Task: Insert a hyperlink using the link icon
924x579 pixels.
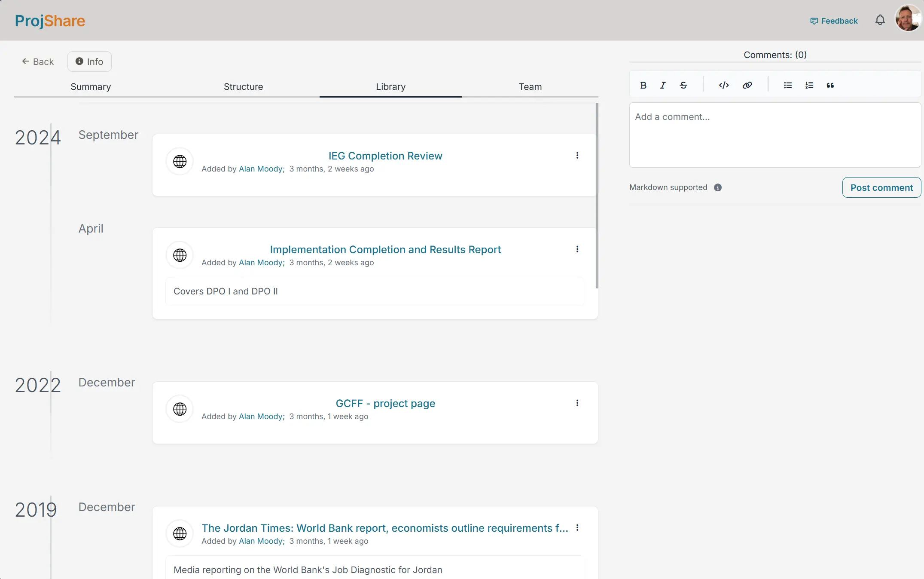Action: [747, 85]
